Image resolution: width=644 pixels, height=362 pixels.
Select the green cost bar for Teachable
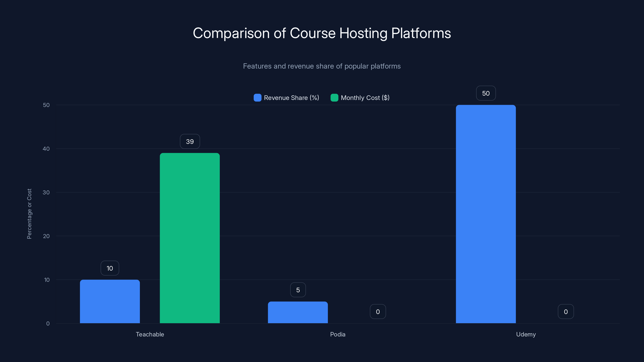pyautogui.click(x=190, y=237)
